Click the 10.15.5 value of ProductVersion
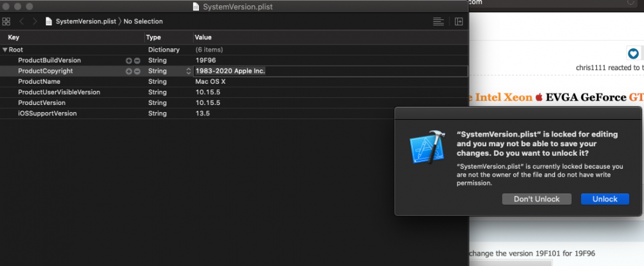Screen dimensions: 644x266 pos(208,102)
